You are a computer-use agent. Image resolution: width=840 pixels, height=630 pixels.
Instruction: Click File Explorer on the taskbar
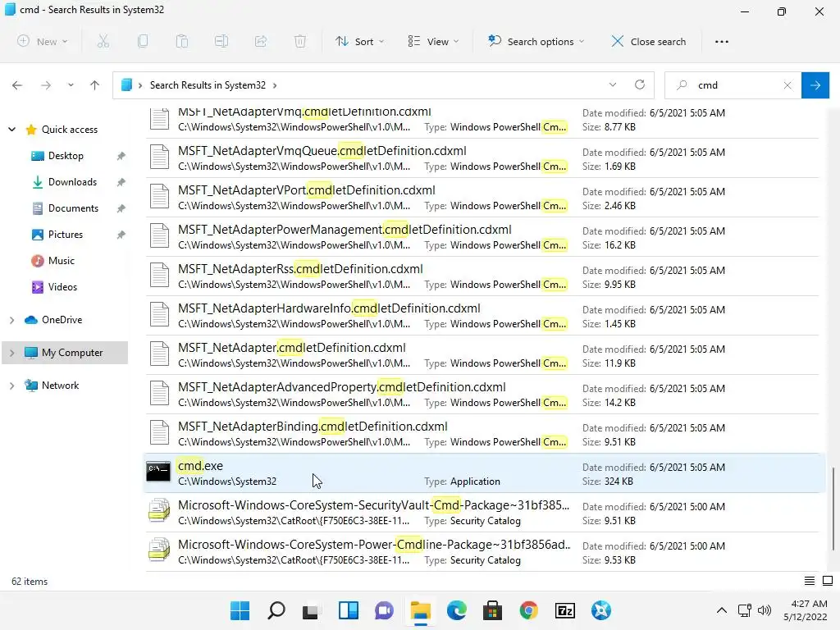pos(421,610)
